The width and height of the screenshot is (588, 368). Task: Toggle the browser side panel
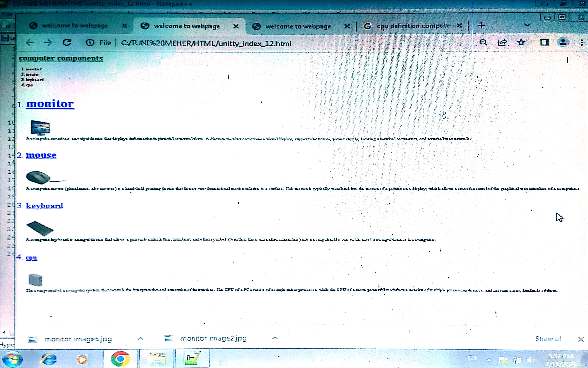pyautogui.click(x=544, y=42)
